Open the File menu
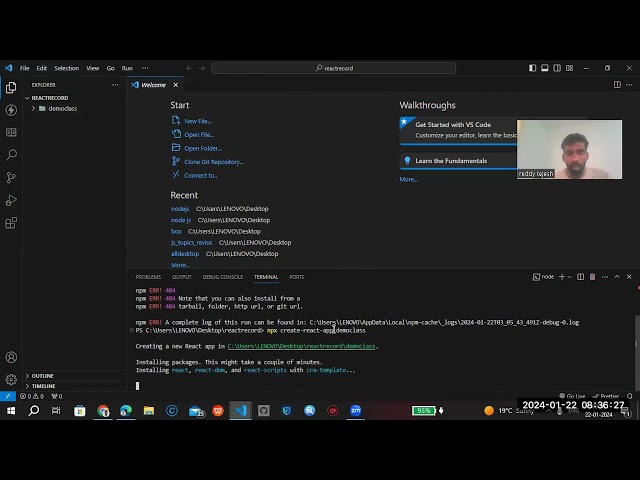 point(24,68)
